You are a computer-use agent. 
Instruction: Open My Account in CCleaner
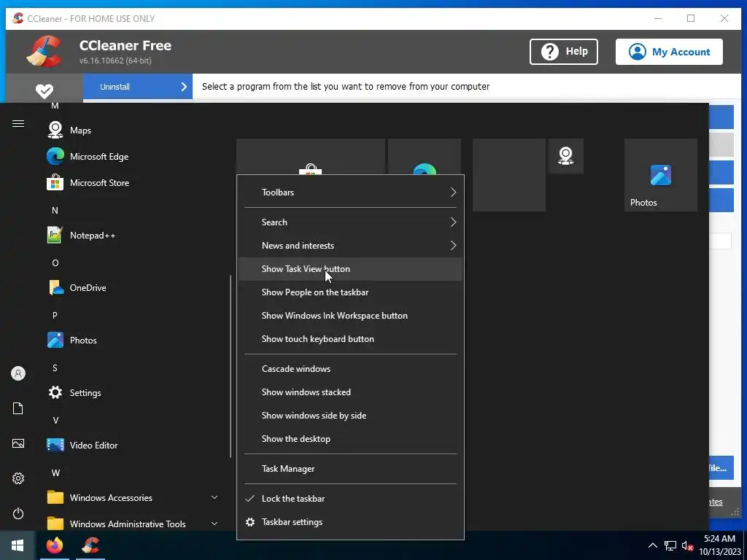click(x=669, y=52)
